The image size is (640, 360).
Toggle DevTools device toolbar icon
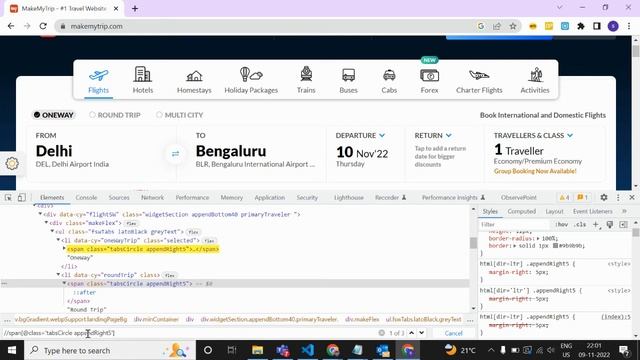click(22, 198)
